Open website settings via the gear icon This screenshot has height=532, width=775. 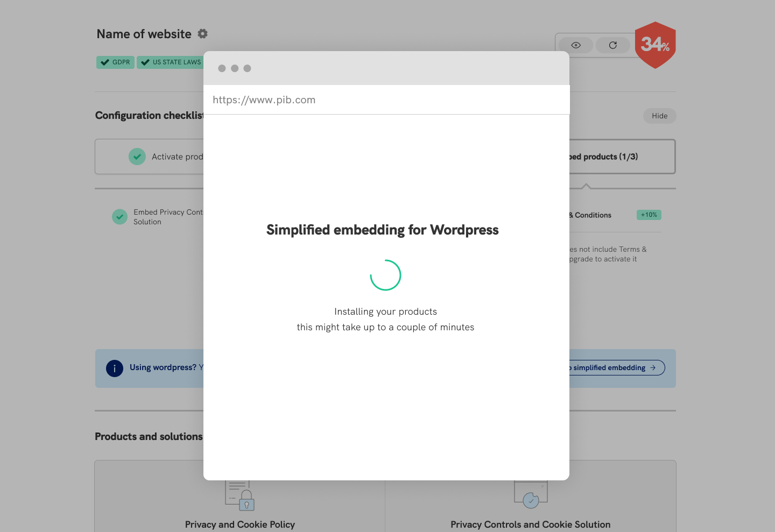point(202,33)
